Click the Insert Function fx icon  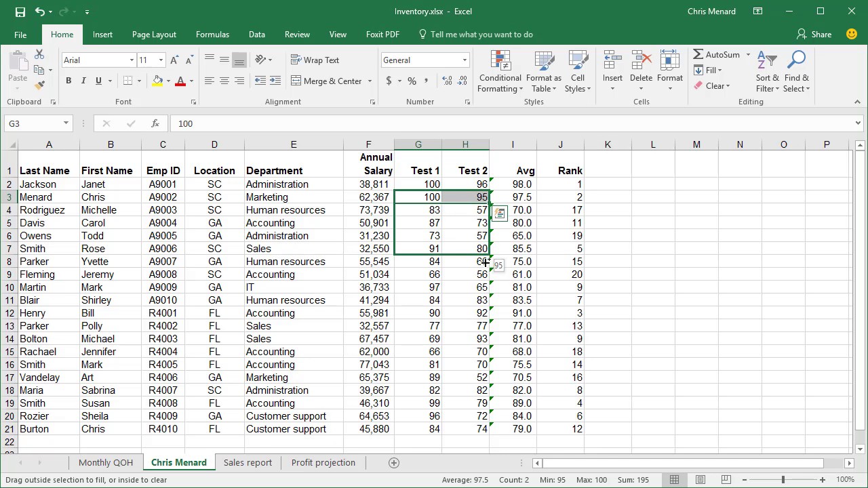pos(155,123)
